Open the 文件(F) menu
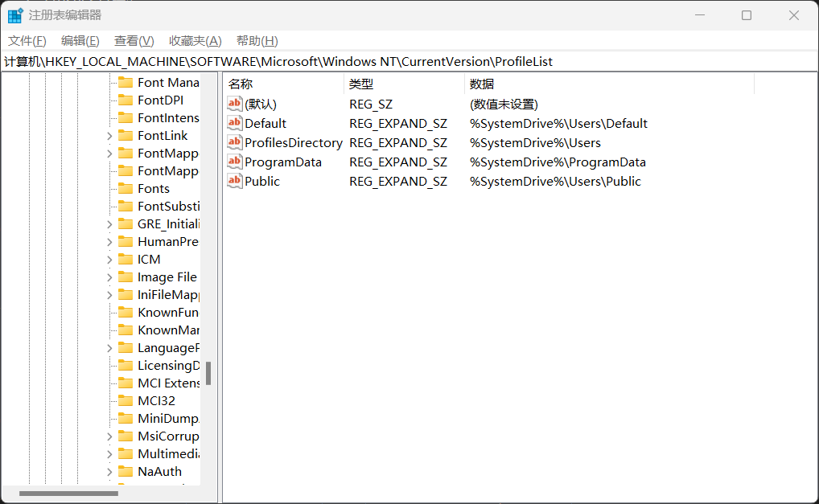819x504 pixels. (x=27, y=41)
